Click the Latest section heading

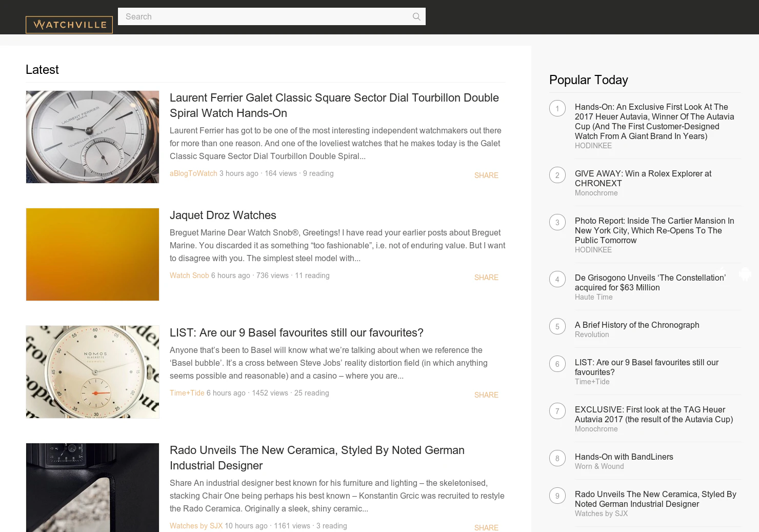(x=42, y=70)
